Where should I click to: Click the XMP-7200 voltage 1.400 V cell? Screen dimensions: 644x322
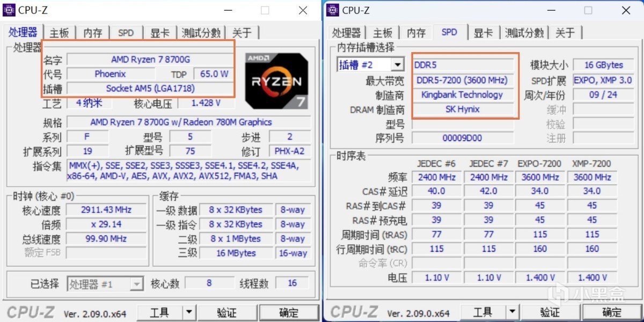(592, 277)
